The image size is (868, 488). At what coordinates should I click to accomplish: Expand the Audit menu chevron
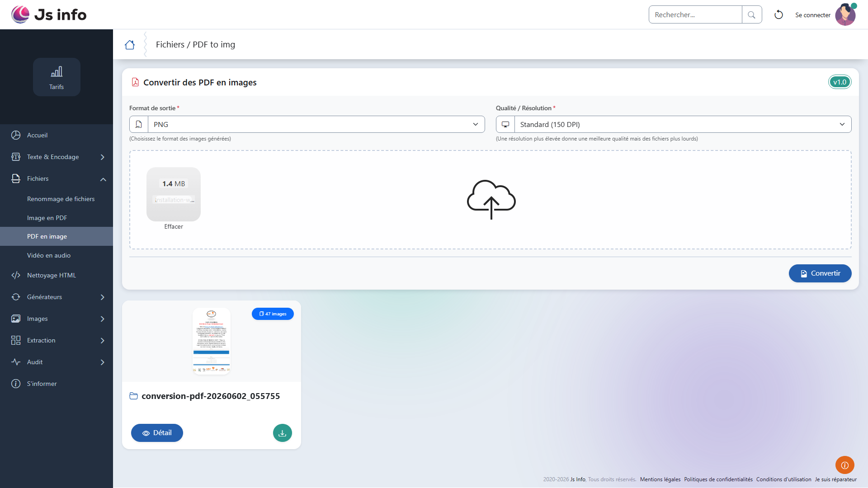[103, 362]
